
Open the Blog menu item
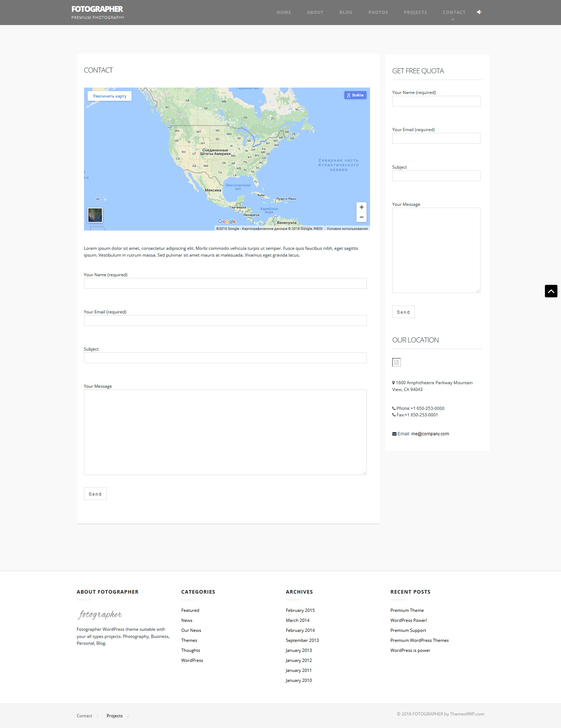[x=346, y=12]
